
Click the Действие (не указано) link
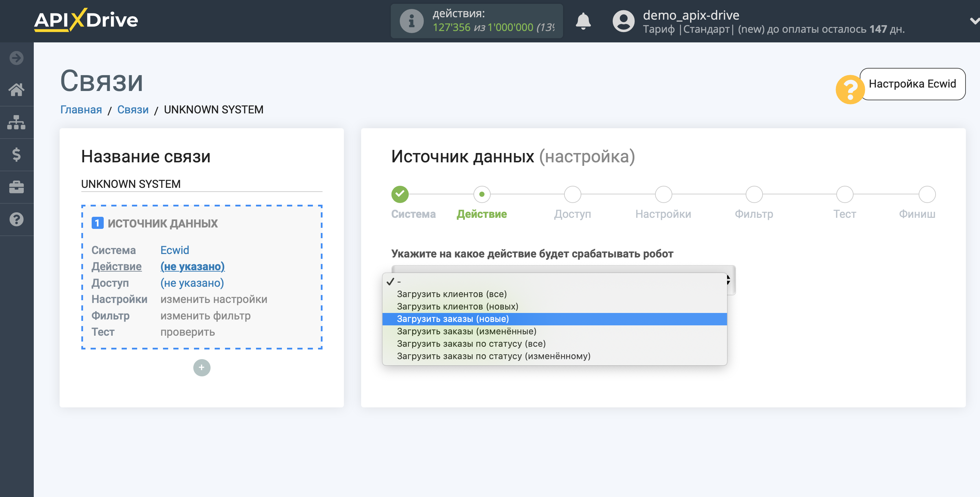pyautogui.click(x=193, y=266)
